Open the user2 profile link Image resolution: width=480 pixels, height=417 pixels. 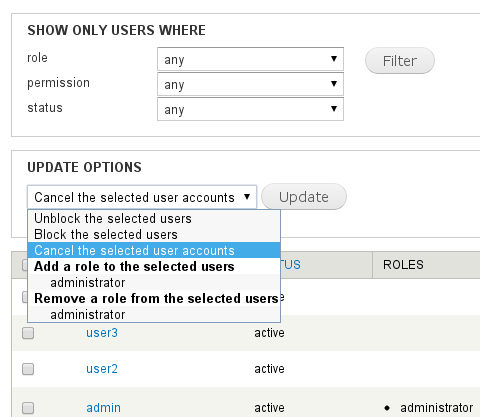click(102, 369)
